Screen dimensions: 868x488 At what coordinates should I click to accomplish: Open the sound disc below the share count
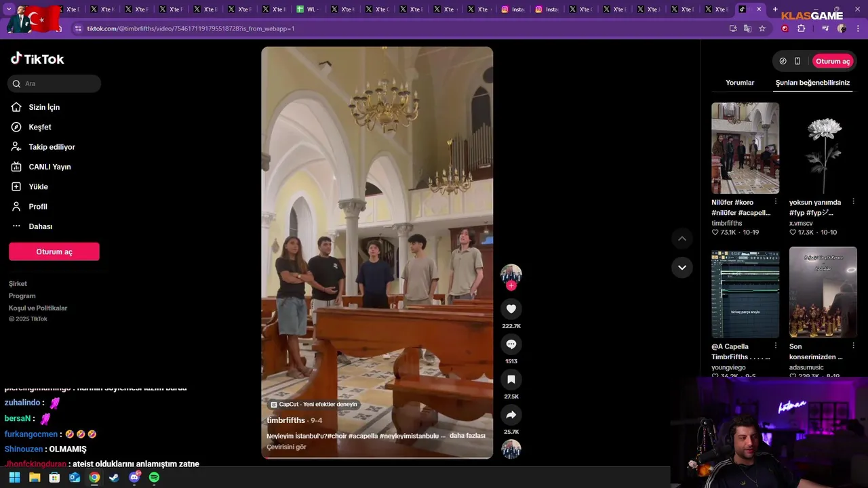511,449
